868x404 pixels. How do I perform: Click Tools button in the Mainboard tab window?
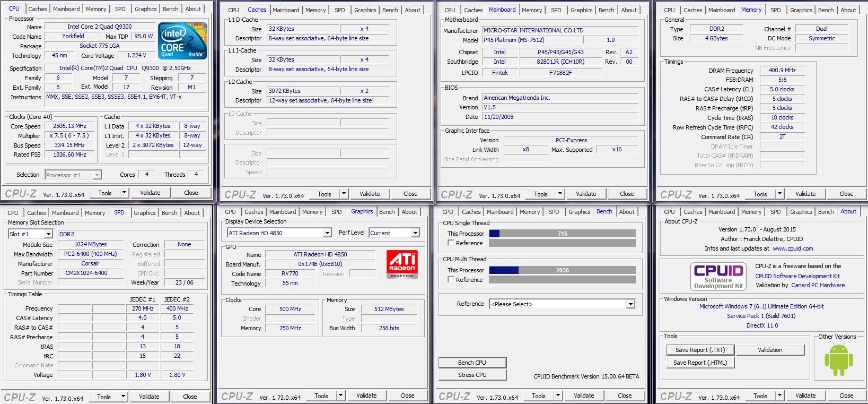[x=541, y=194]
